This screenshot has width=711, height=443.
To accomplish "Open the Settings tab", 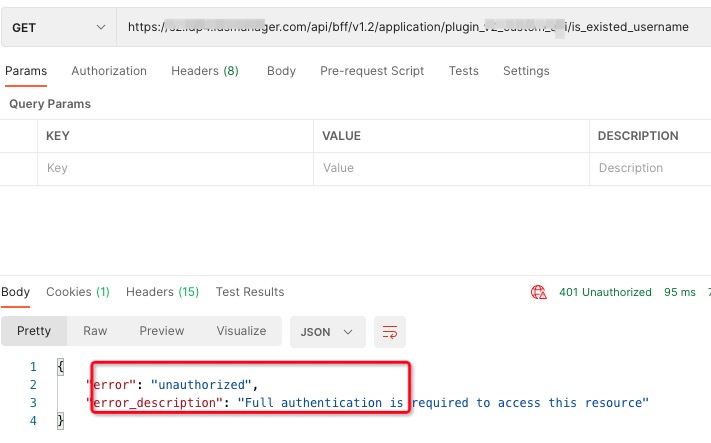I will tap(526, 71).
